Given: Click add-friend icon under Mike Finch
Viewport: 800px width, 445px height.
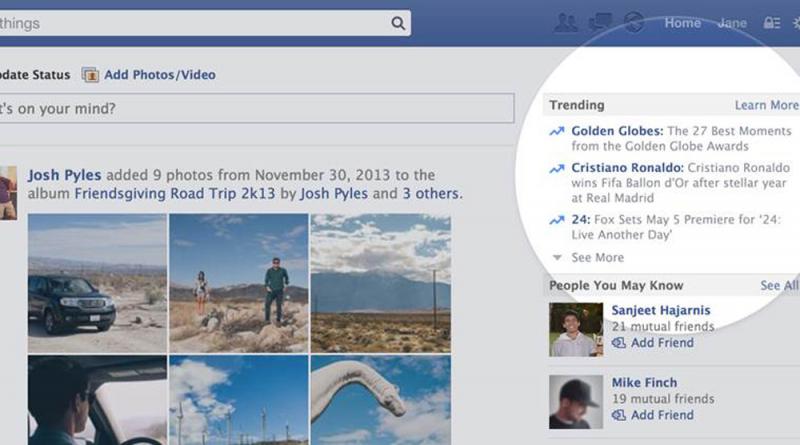Looking at the screenshot, I should (x=619, y=415).
